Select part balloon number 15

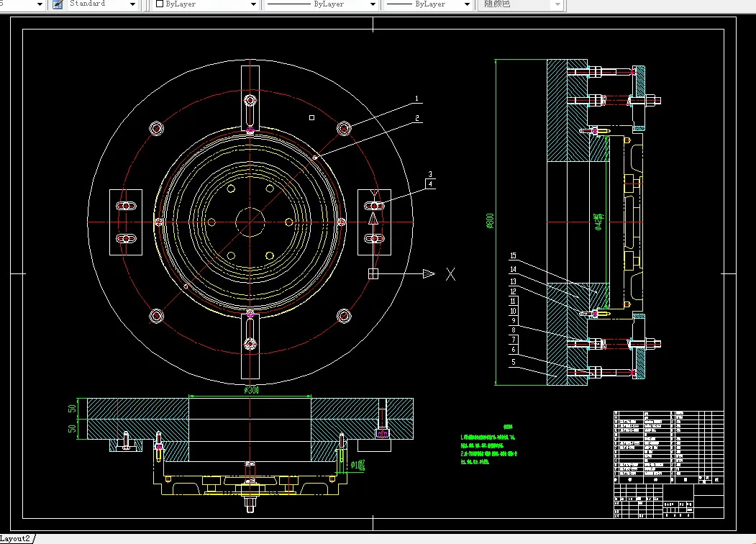click(513, 255)
